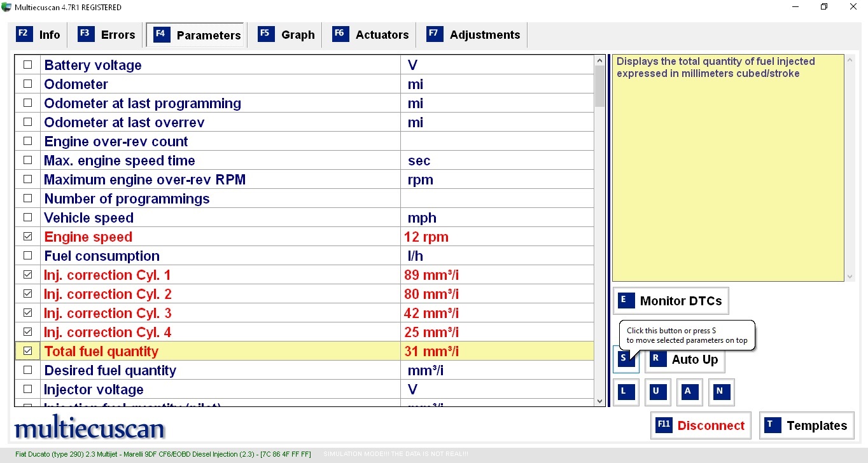Tick Maximum engine over-rev RPM checkbox

click(27, 179)
